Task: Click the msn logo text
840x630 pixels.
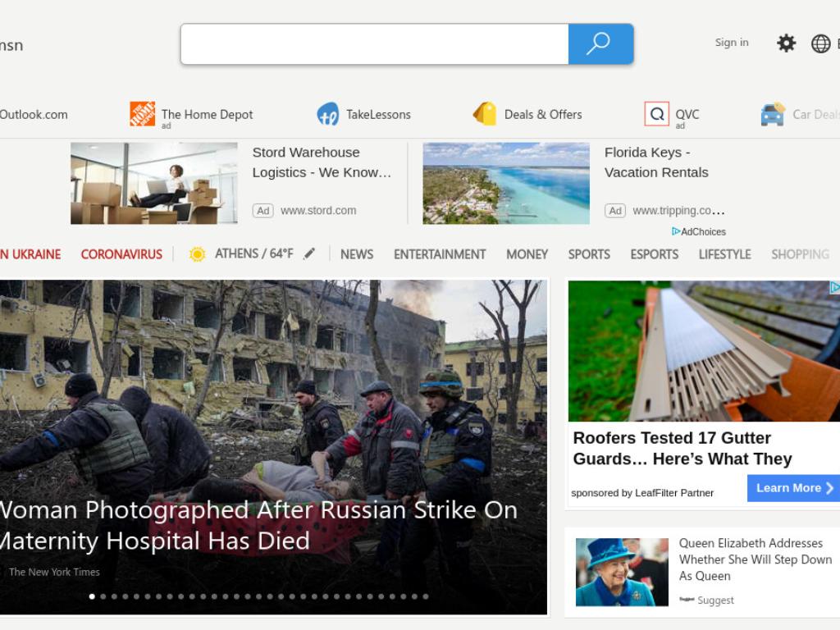Action: coord(11,46)
